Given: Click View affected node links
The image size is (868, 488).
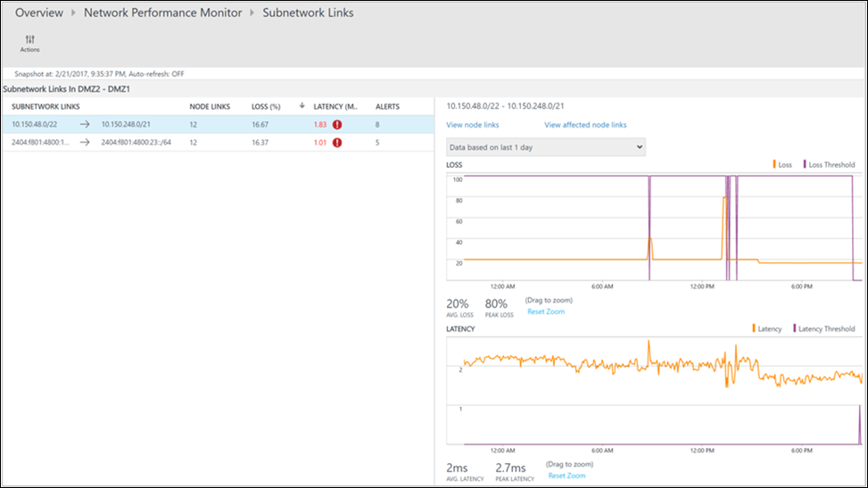Looking at the screenshot, I should coord(585,125).
